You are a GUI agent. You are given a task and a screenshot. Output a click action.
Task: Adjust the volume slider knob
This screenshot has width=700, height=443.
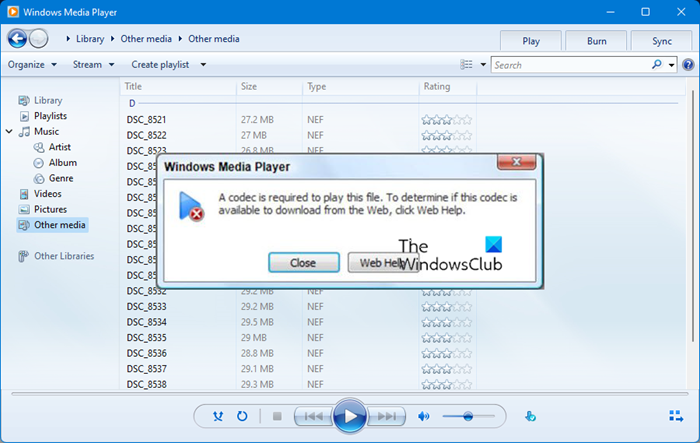(x=468, y=416)
